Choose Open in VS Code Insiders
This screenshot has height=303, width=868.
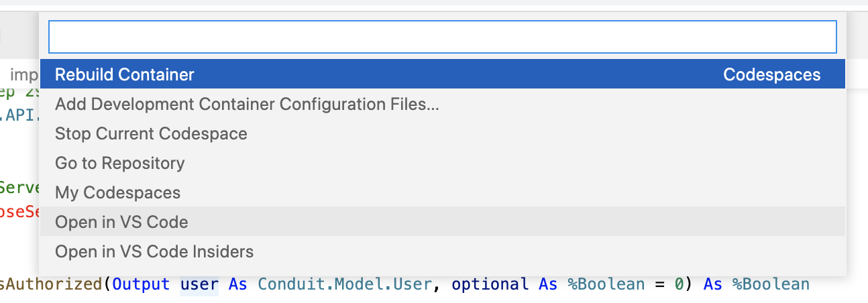pyautogui.click(x=154, y=251)
